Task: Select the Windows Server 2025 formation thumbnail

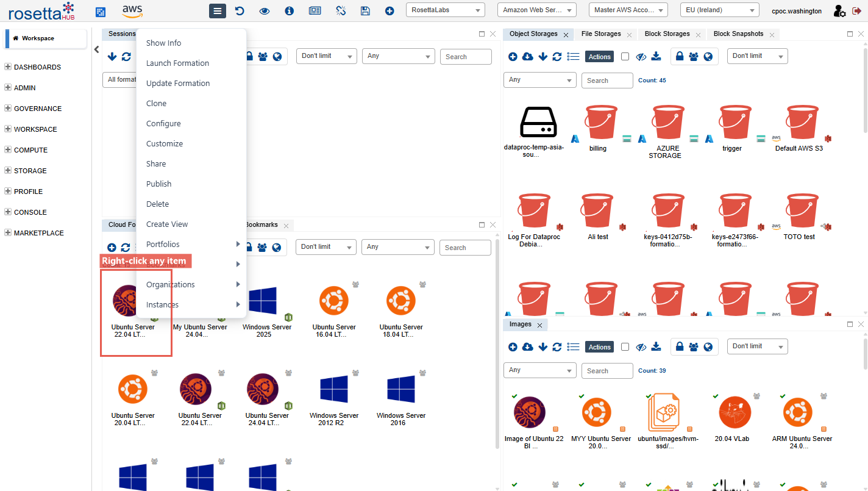Action: coord(263,305)
